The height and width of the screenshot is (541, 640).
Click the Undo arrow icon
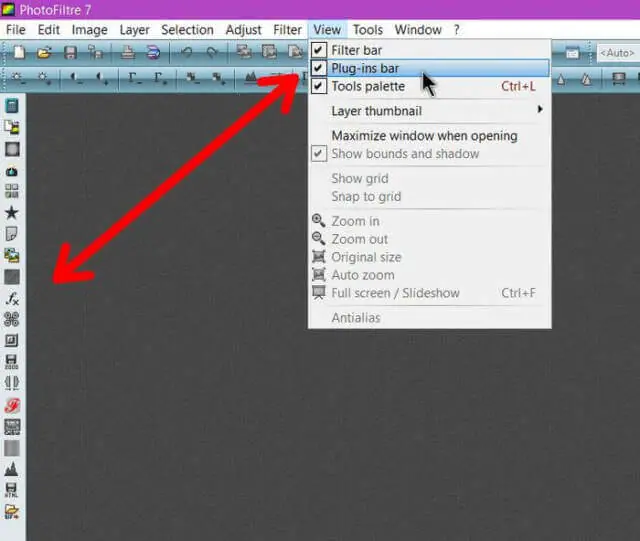point(187,53)
